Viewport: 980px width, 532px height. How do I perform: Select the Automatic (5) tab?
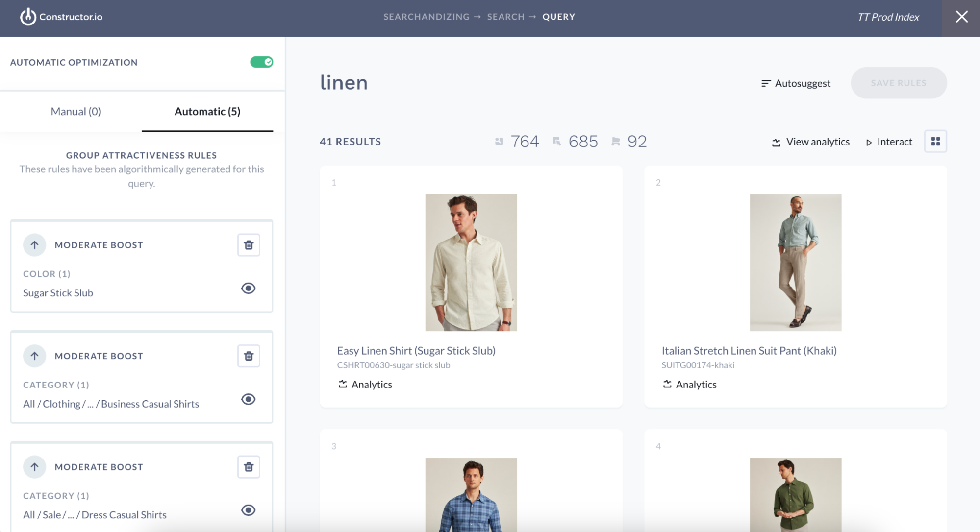point(207,111)
